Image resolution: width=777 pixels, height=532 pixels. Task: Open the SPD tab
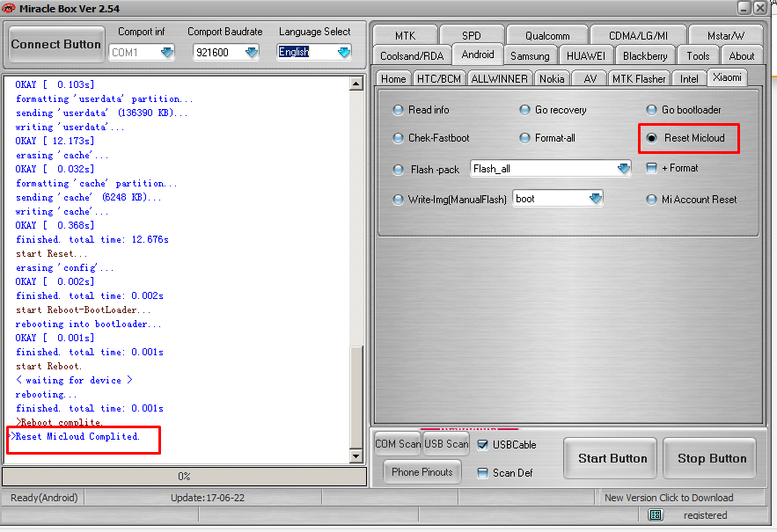coord(472,36)
